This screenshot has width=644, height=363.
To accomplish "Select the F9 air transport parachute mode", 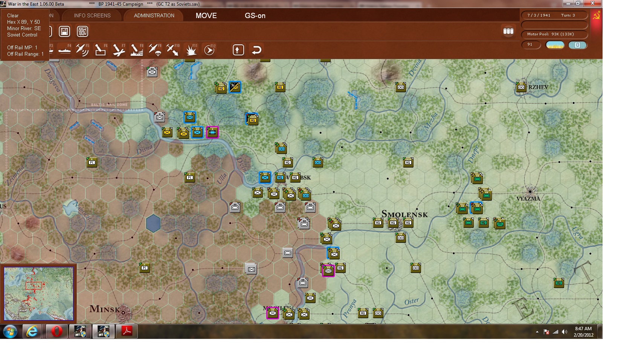I will coord(155,50).
